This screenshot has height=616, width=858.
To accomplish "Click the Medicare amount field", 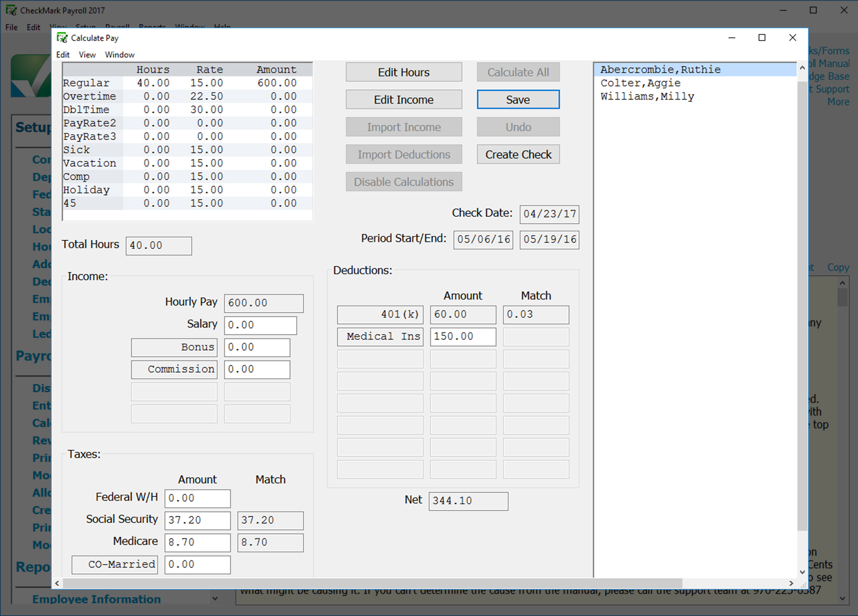I will tap(197, 542).
